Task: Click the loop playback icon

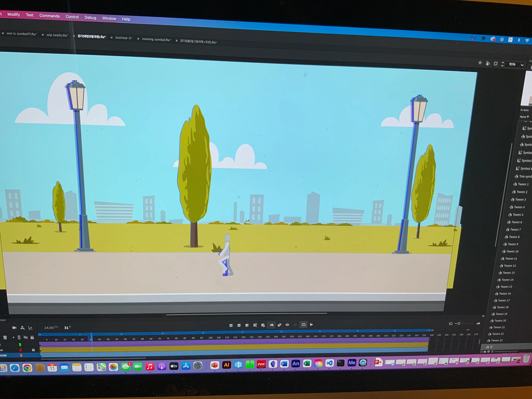Action: pos(303,325)
